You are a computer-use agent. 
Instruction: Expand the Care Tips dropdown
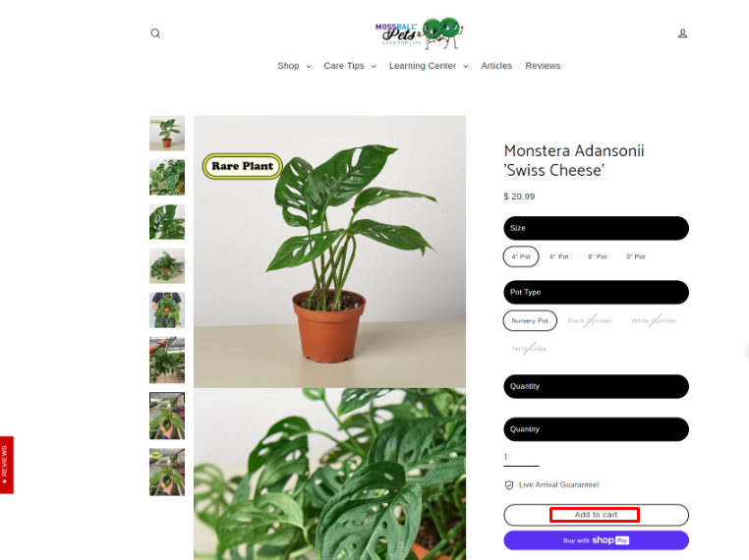pos(350,66)
